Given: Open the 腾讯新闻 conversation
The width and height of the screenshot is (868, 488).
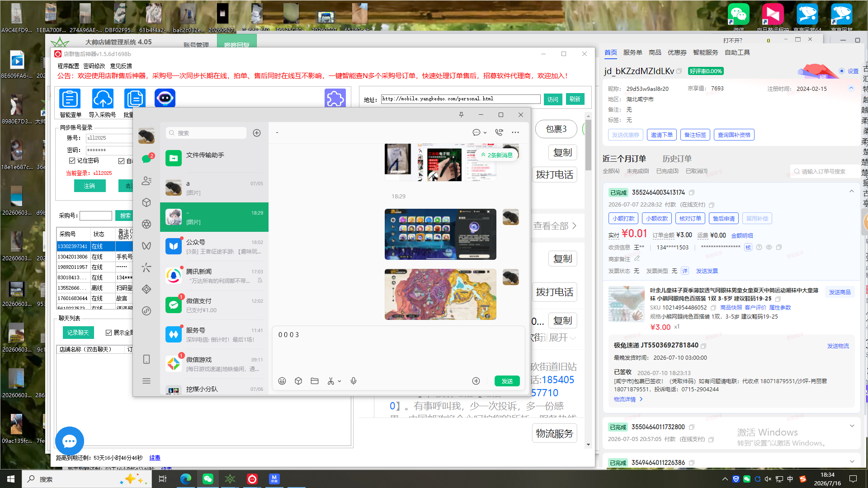Looking at the screenshot, I should (x=214, y=276).
